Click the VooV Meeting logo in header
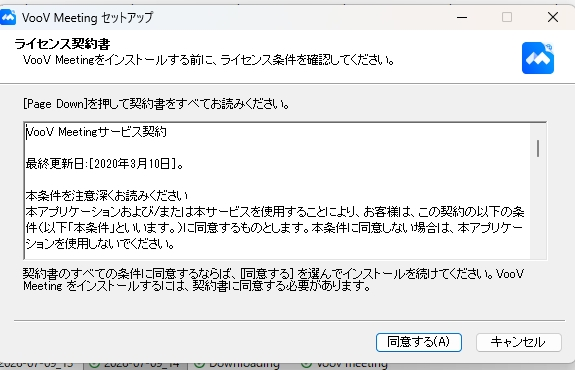This screenshot has width=575, height=370. coord(538,58)
